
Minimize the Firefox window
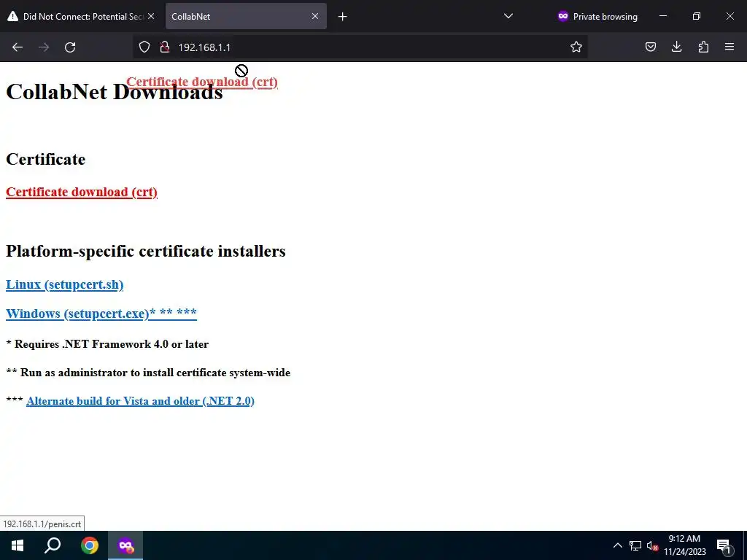(x=662, y=16)
